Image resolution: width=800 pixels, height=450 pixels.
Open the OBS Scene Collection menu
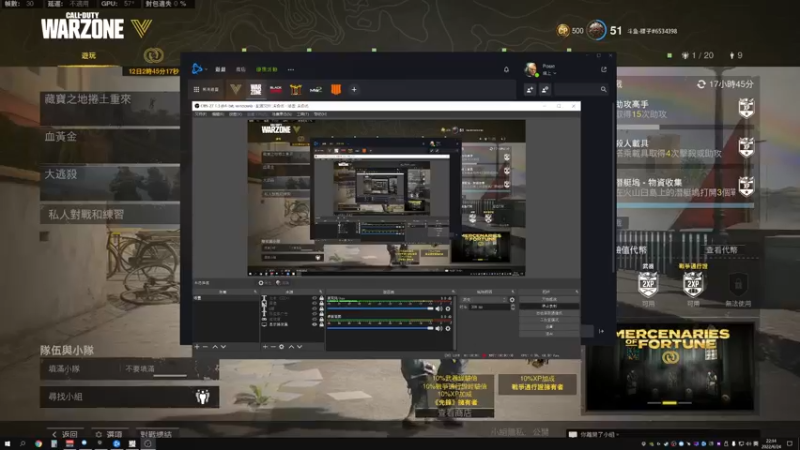281,114
